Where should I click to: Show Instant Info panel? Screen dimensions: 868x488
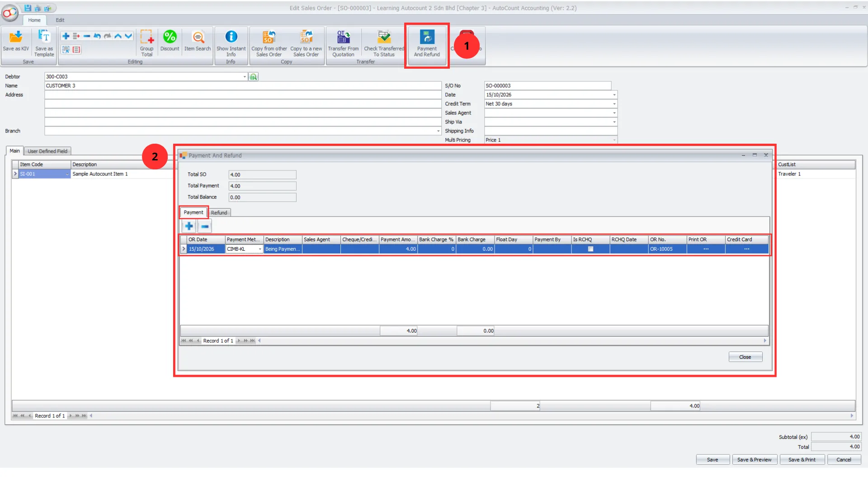tap(231, 43)
